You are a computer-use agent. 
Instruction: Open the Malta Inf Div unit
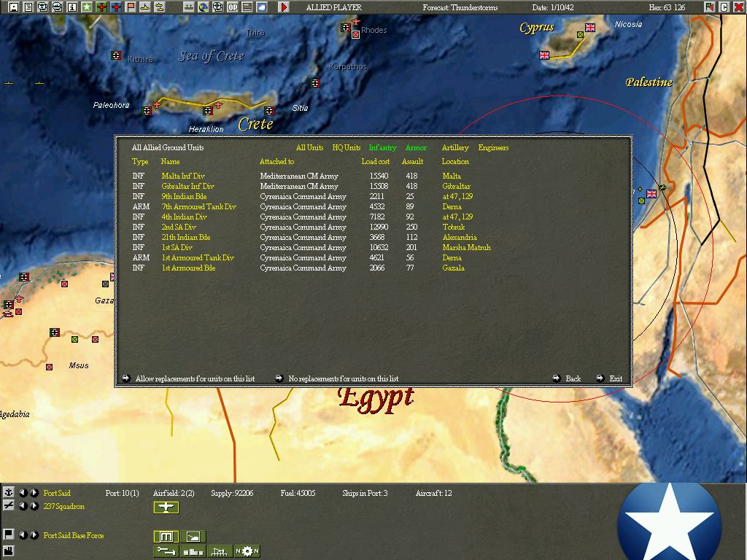point(183,176)
